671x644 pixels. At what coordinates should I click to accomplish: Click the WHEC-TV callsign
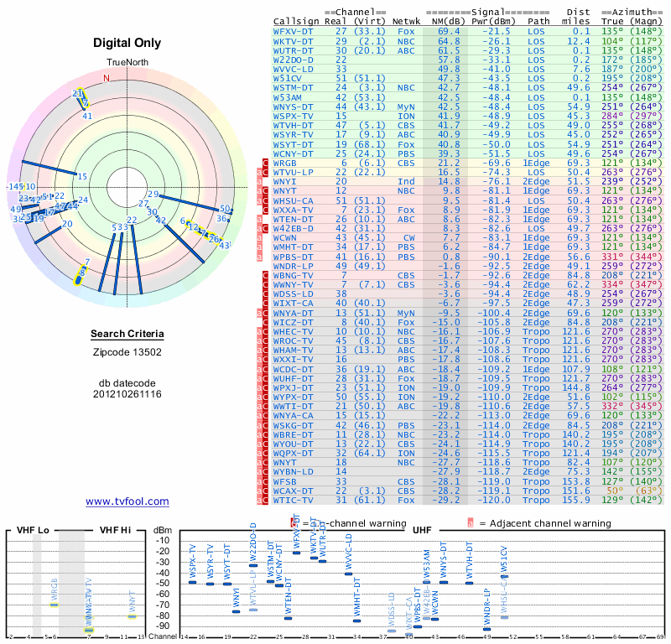[293, 331]
